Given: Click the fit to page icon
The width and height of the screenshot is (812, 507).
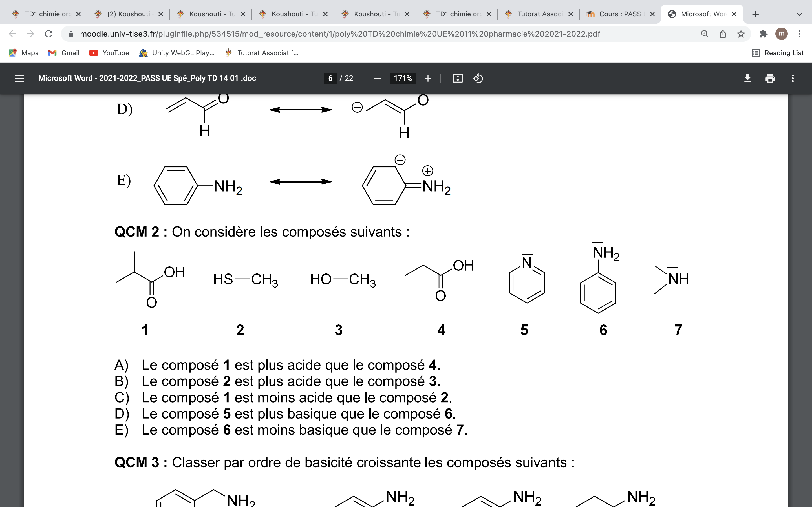Looking at the screenshot, I should click(458, 78).
